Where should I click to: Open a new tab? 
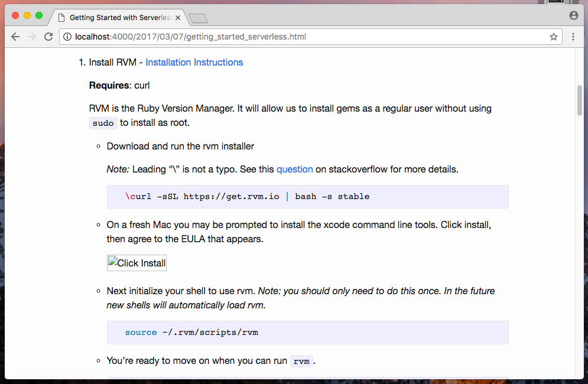point(198,18)
